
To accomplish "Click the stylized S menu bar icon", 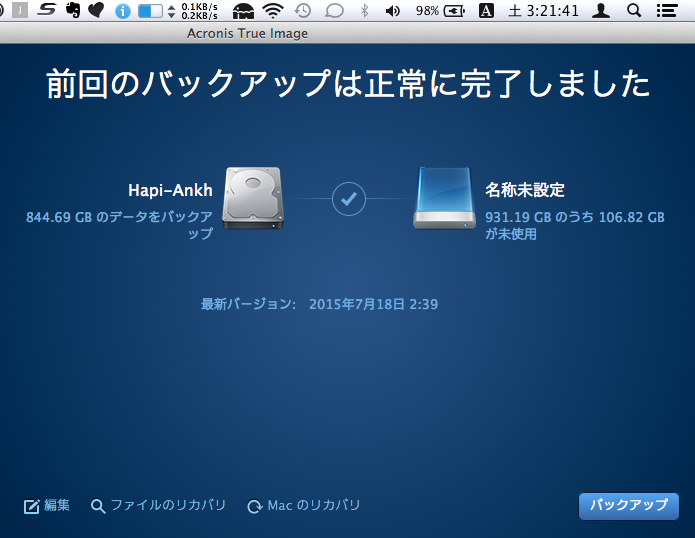I will pos(47,10).
